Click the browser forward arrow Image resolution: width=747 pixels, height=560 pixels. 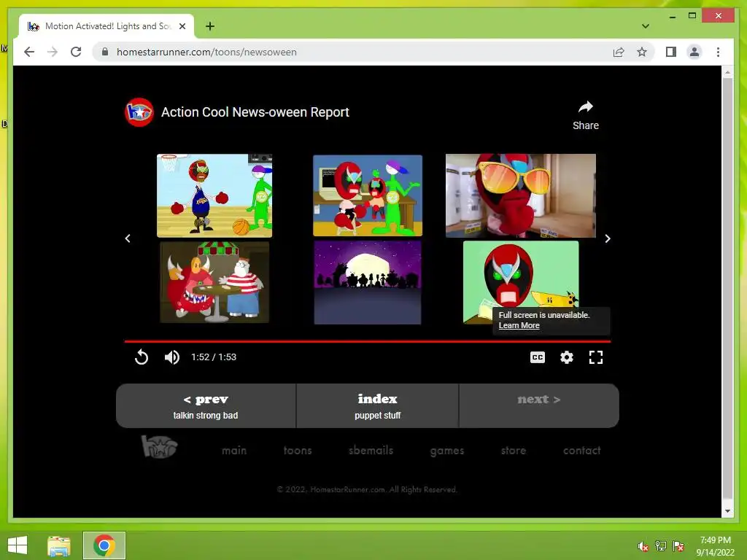click(x=53, y=52)
